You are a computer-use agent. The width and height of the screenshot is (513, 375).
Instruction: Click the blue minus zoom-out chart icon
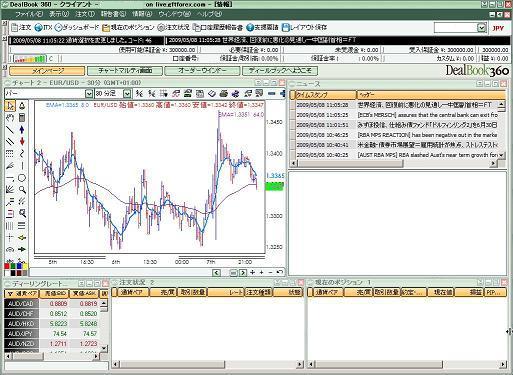[272, 94]
